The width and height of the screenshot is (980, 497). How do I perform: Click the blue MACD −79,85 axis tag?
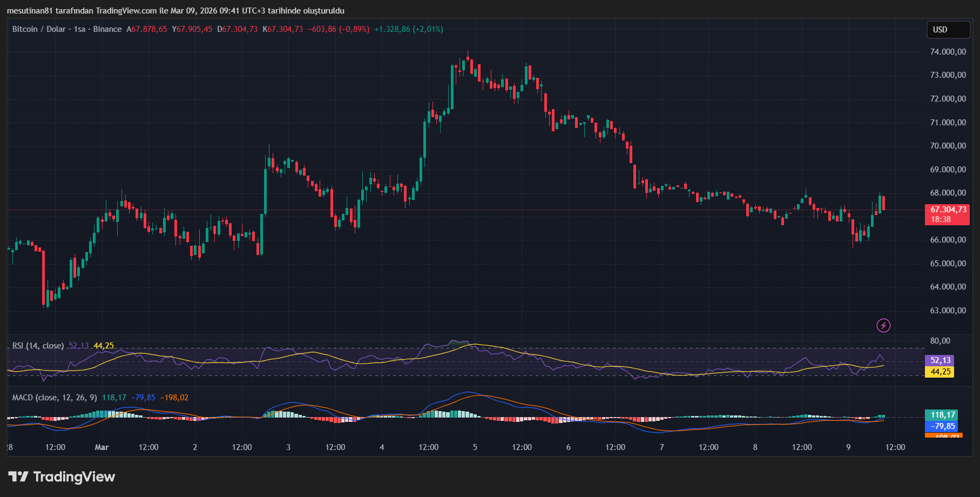[x=942, y=426]
